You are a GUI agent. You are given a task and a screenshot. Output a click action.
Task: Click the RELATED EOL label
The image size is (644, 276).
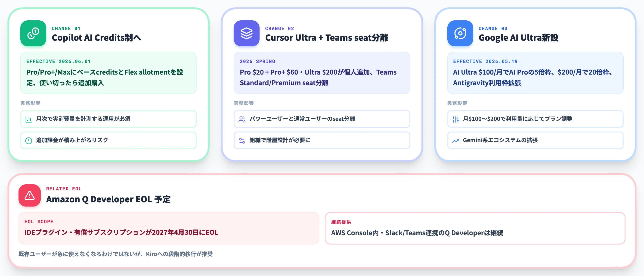pyautogui.click(x=64, y=189)
